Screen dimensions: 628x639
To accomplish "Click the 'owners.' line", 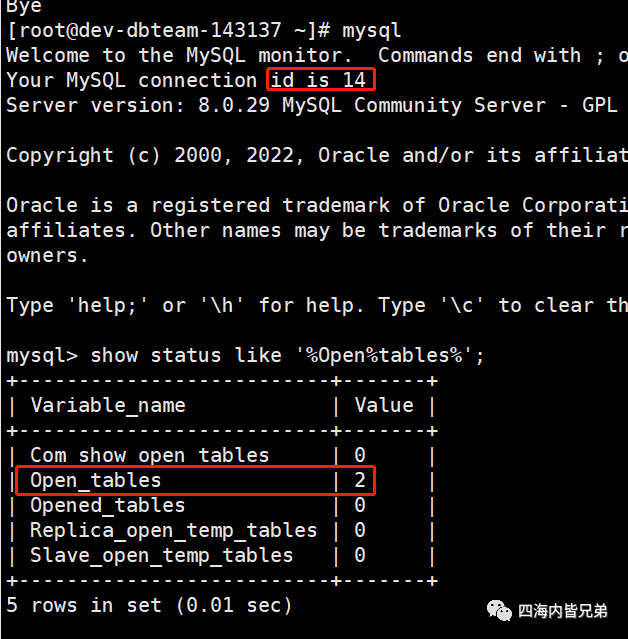I will pyautogui.click(x=47, y=256).
